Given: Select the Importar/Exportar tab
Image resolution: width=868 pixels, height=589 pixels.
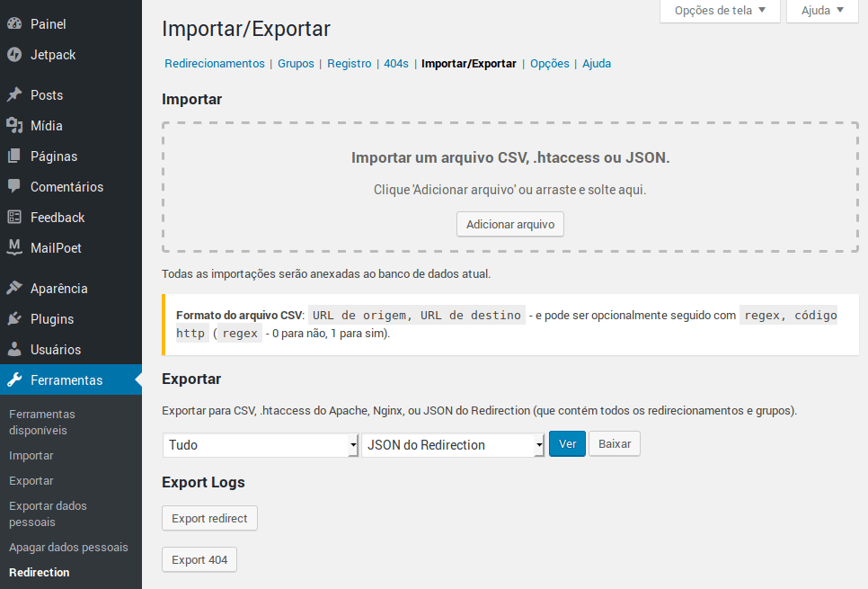Looking at the screenshot, I should (x=469, y=63).
